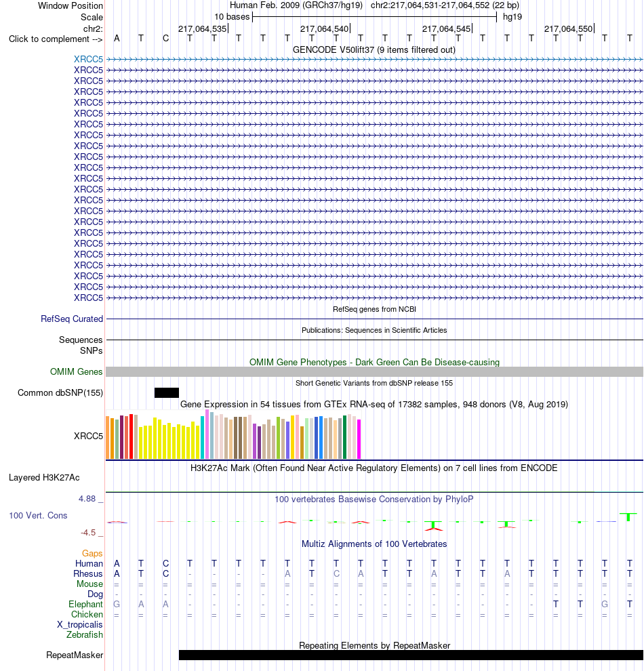Click 'Short Genetic Variants from dbSNP release 155'
This screenshot has width=644, height=671.
tap(374, 383)
